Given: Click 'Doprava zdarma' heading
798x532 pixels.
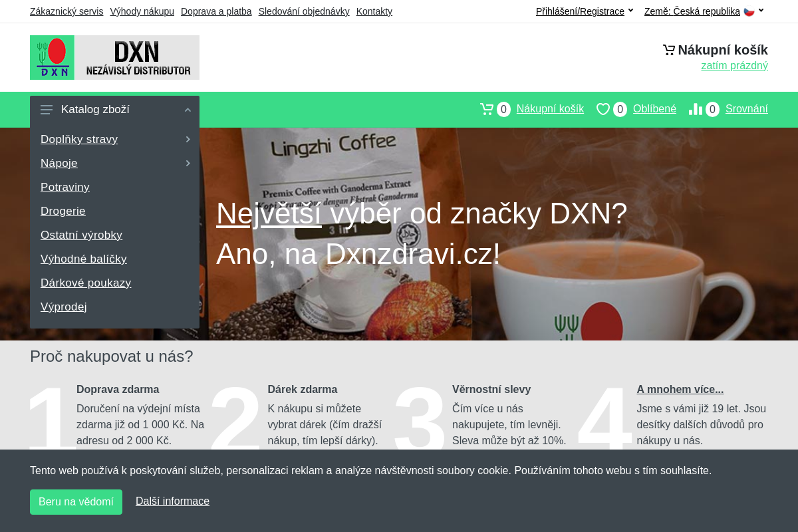Looking at the screenshot, I should (118, 390).
